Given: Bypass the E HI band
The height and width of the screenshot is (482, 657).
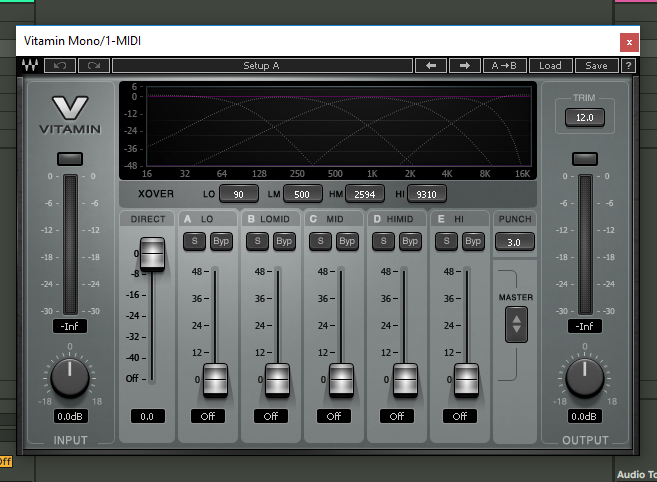Looking at the screenshot, I should point(473,241).
